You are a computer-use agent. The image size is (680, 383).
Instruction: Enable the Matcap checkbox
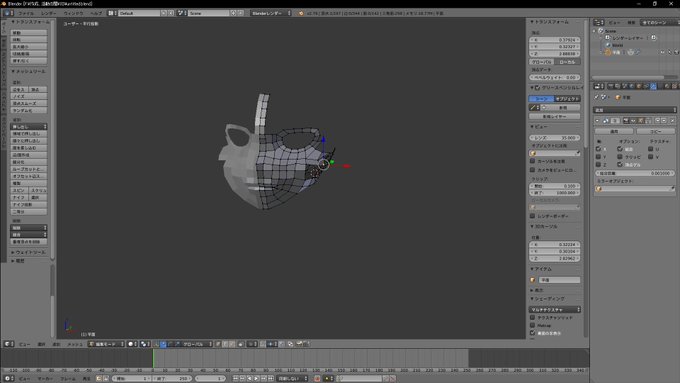533,325
